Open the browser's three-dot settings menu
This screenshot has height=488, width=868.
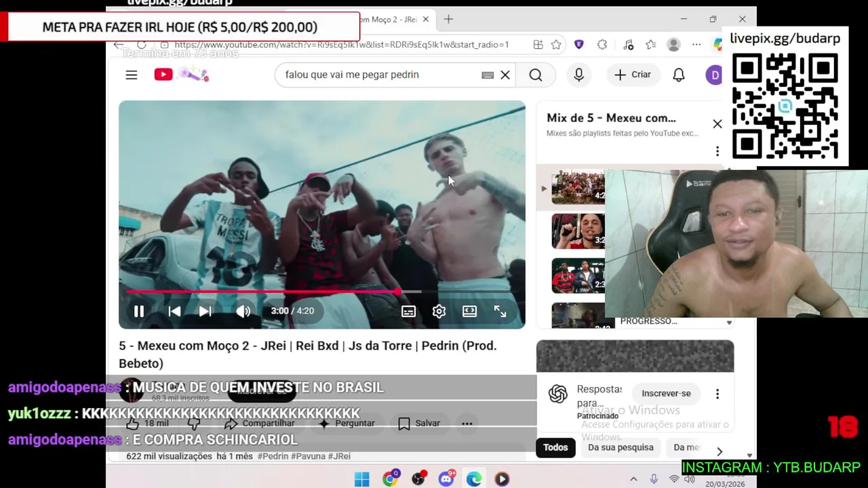click(696, 45)
